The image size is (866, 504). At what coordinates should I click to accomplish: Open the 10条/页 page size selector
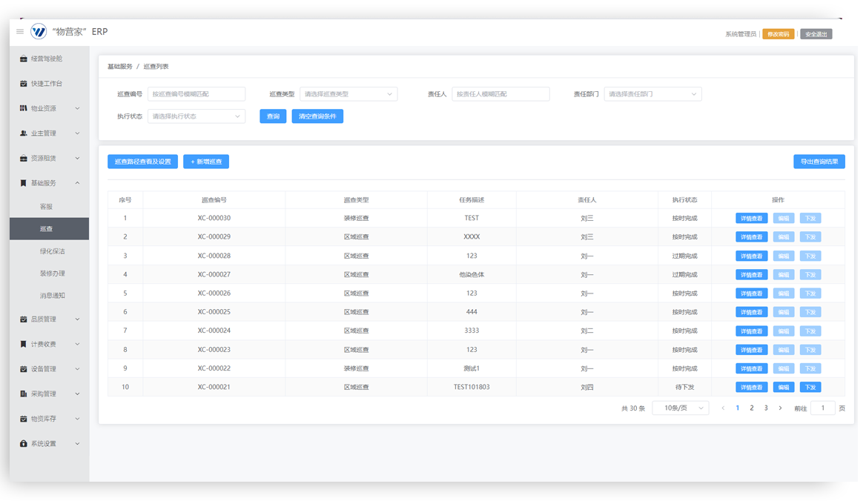click(x=680, y=408)
